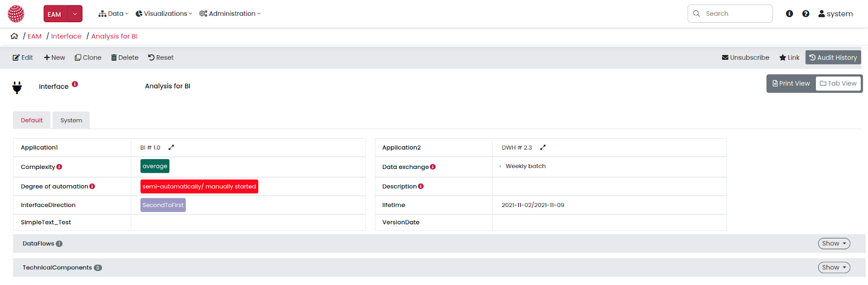Click DataFlows count badge

tap(59, 244)
